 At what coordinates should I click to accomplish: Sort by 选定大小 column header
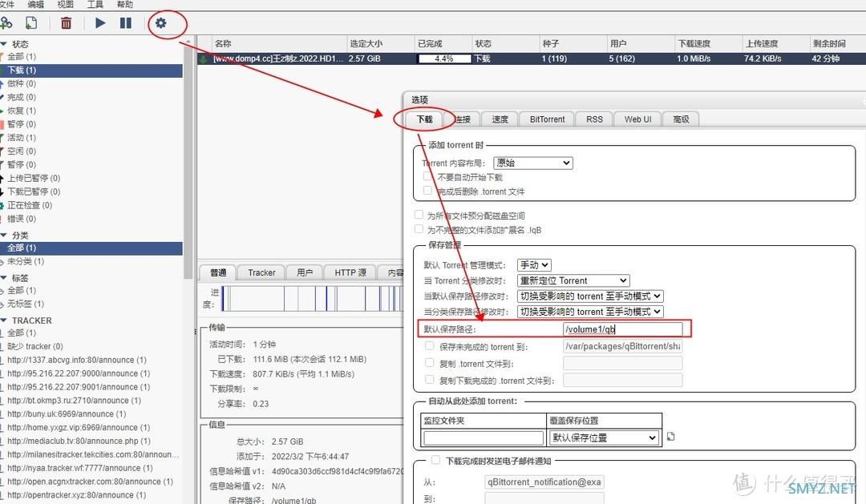[x=381, y=43]
